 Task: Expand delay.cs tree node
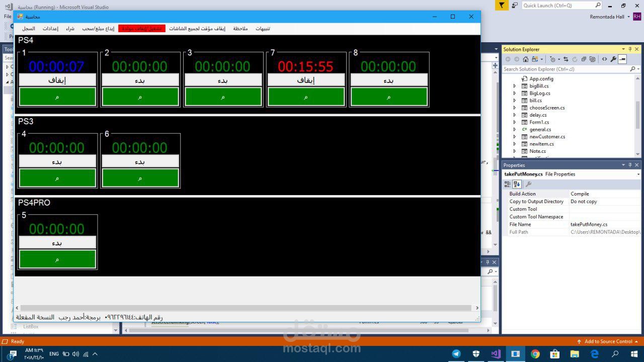click(514, 115)
